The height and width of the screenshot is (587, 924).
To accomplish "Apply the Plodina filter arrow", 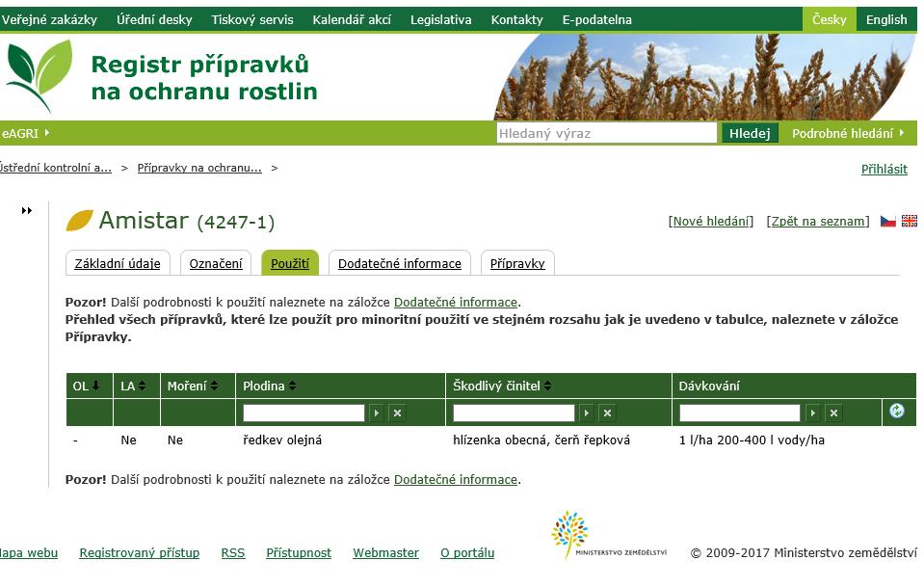I will 377,414.
